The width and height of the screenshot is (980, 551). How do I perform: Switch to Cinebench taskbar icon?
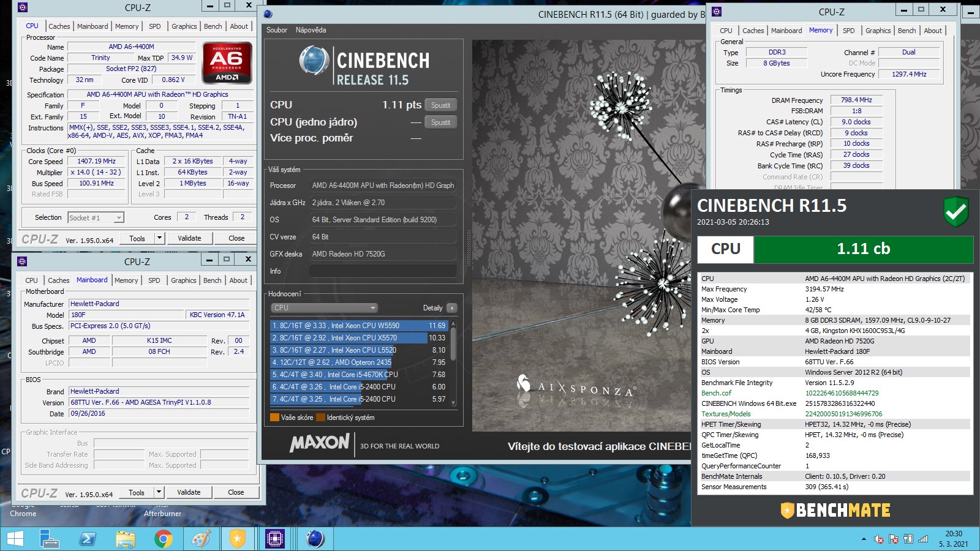pos(315,539)
